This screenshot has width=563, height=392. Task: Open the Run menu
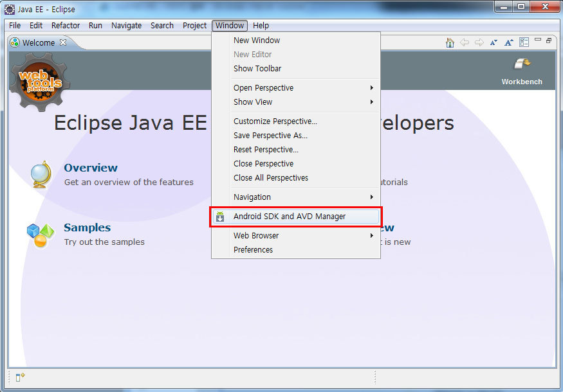pyautogui.click(x=95, y=26)
